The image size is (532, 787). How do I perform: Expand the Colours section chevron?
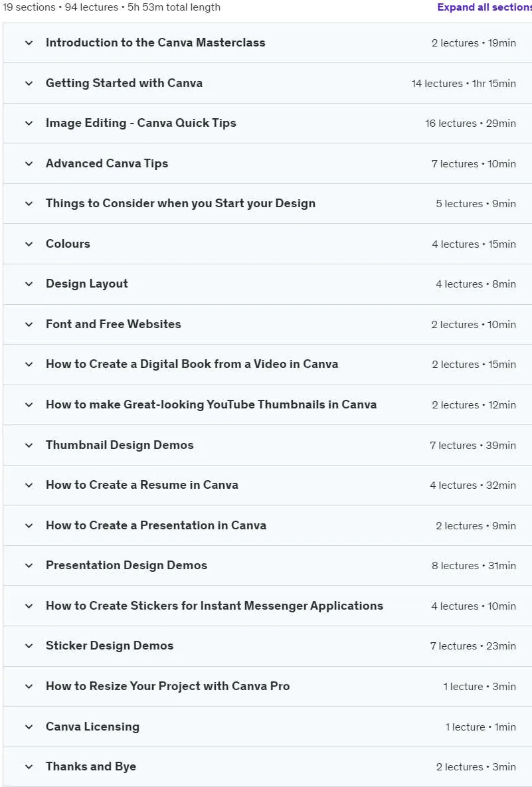[29, 244]
